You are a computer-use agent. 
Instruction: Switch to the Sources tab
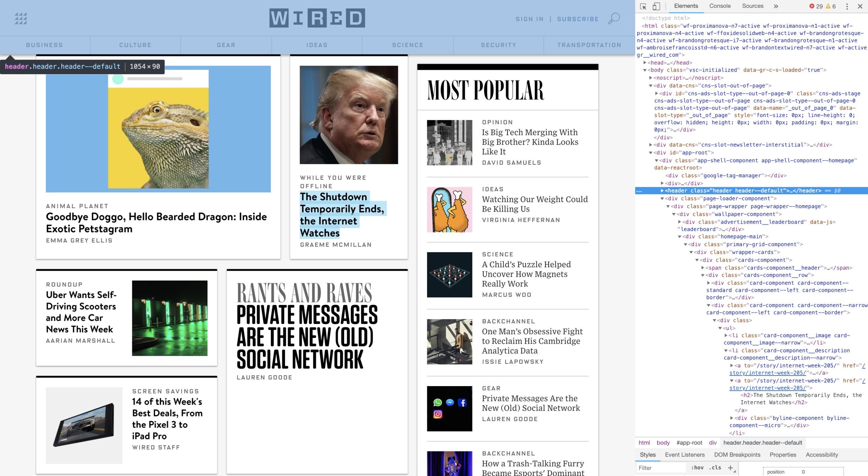753,6
